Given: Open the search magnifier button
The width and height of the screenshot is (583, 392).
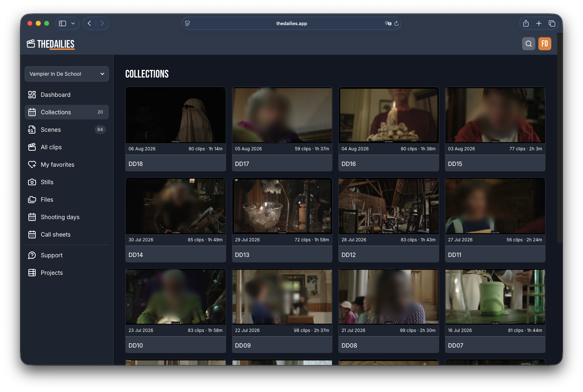Looking at the screenshot, I should click(x=529, y=44).
